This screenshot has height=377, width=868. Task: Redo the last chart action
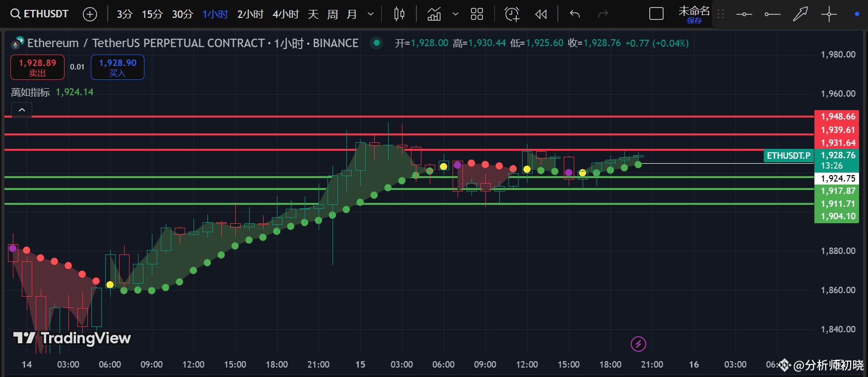click(x=603, y=14)
